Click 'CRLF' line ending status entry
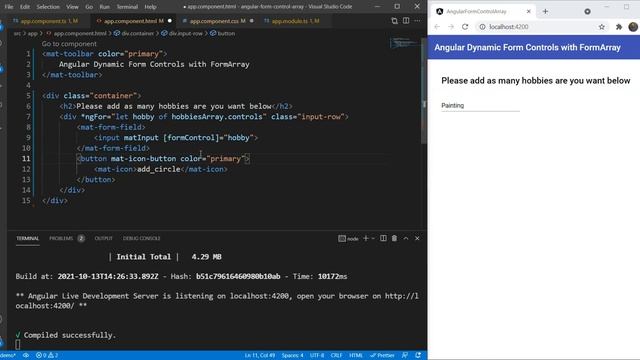Viewport: 640px width, 360px height. (x=336, y=356)
